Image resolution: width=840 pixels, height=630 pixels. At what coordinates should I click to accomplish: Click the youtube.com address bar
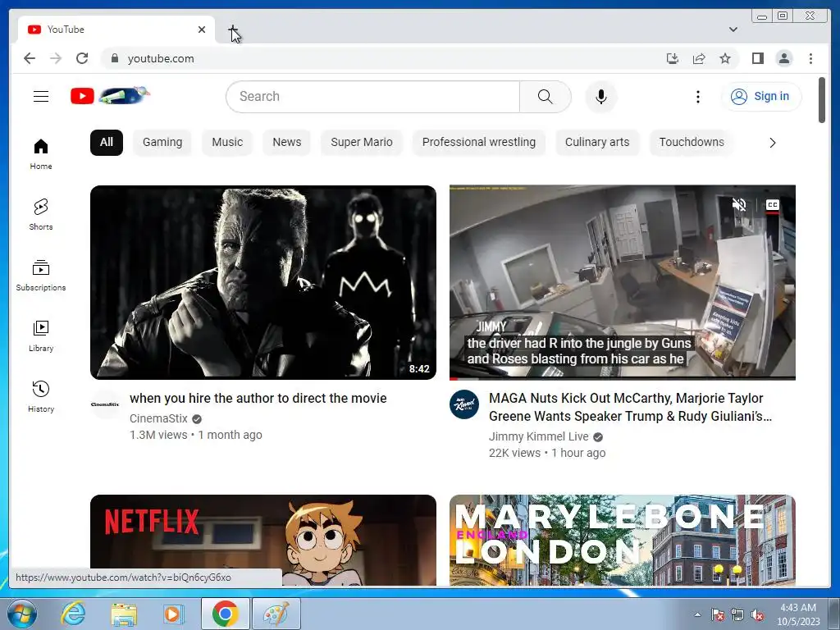click(x=386, y=58)
